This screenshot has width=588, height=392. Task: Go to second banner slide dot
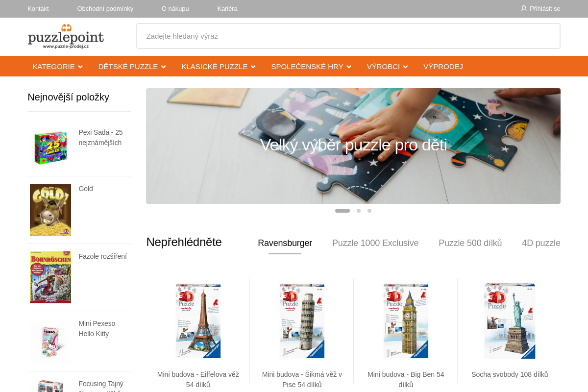[359, 211]
